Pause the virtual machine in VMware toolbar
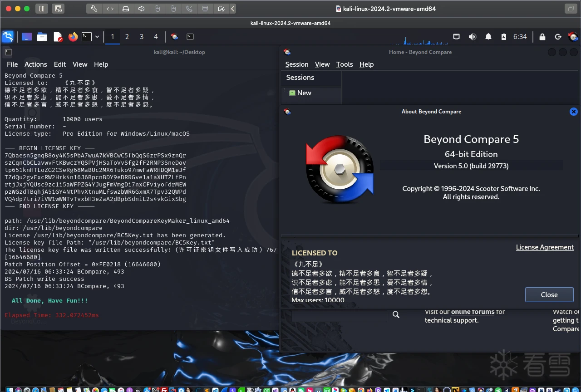Viewport: 581px width, 392px height. click(x=41, y=9)
